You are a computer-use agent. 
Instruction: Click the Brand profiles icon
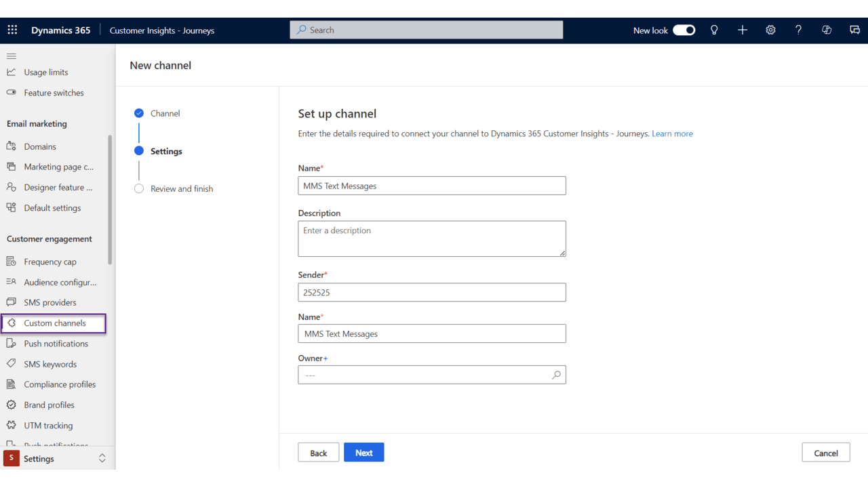[12, 405]
